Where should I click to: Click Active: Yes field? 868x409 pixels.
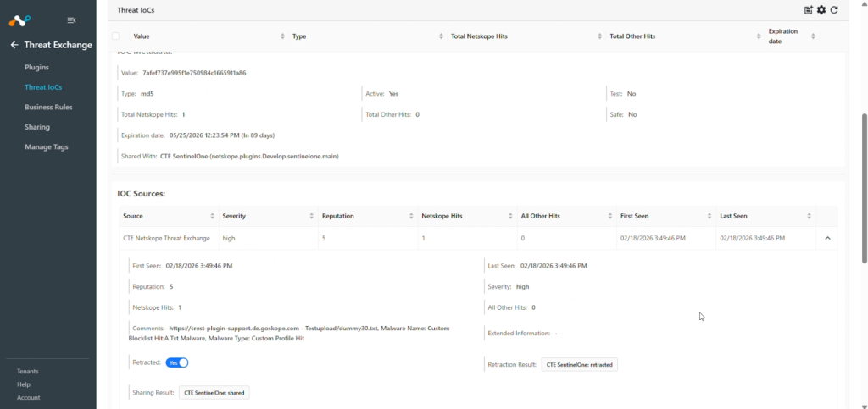coord(382,94)
